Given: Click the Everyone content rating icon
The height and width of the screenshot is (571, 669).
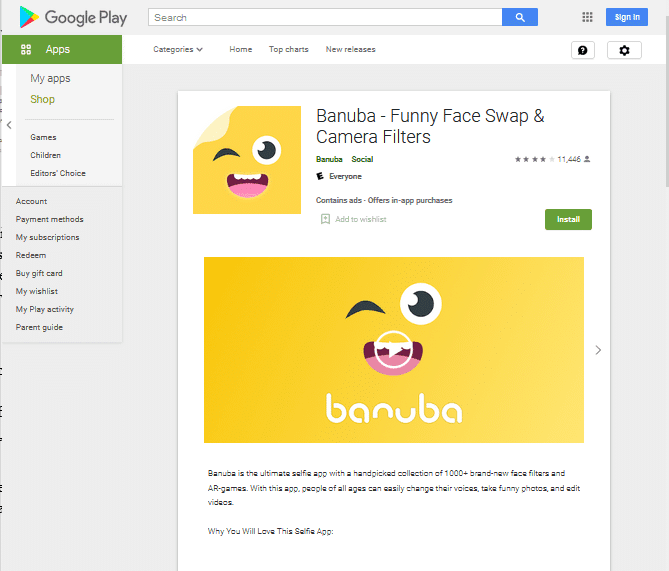Looking at the screenshot, I should point(320,176).
